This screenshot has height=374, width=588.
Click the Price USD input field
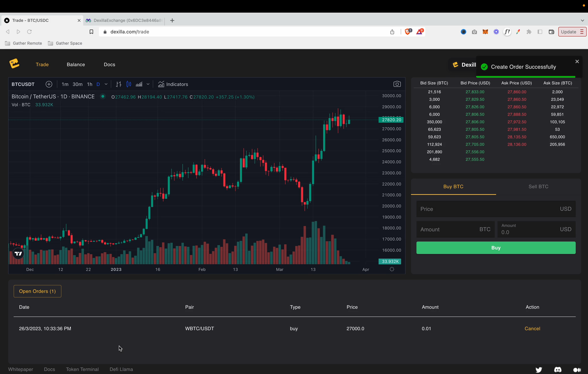click(x=496, y=209)
